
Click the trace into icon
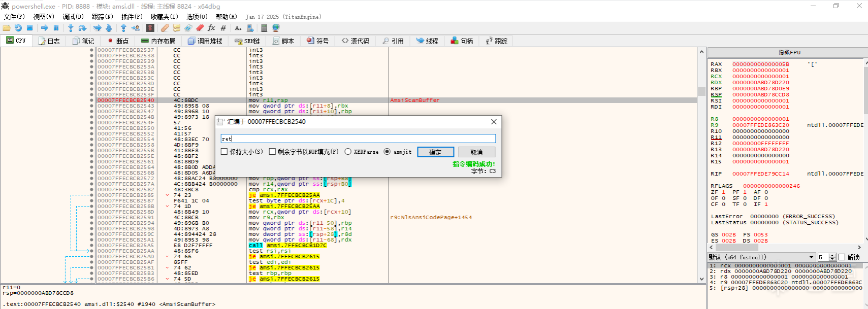[97, 28]
